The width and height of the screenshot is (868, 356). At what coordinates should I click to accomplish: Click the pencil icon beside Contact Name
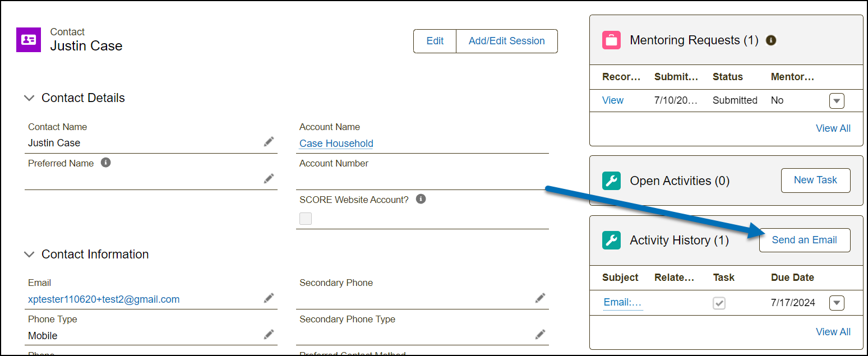pos(269,142)
